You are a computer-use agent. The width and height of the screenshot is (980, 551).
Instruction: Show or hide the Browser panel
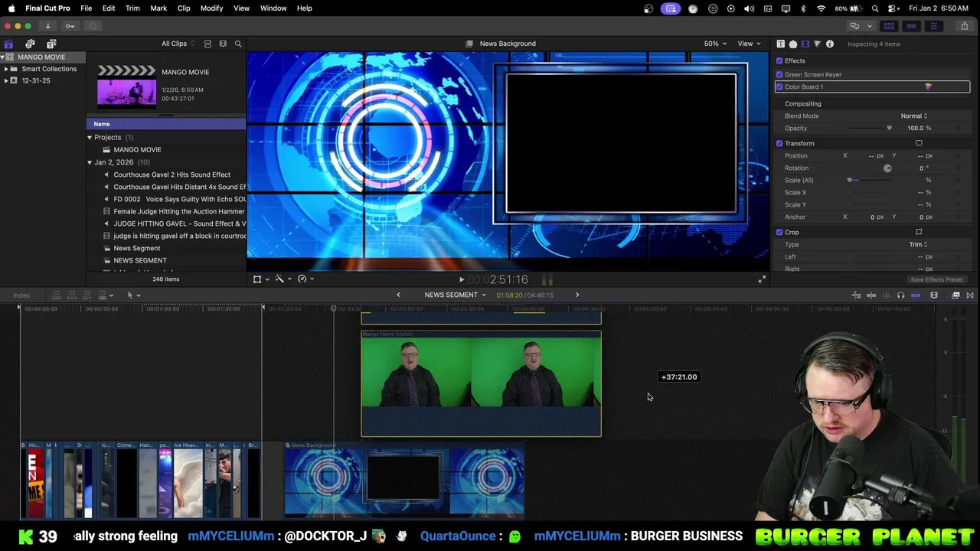click(x=889, y=26)
